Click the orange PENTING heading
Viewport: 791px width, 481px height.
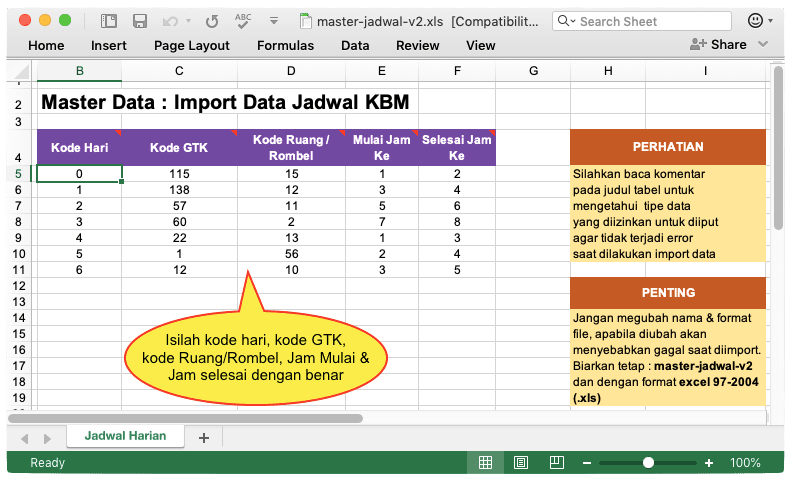[668, 293]
